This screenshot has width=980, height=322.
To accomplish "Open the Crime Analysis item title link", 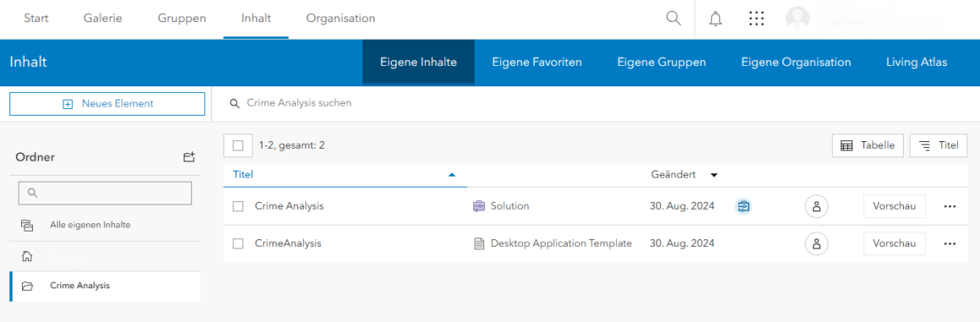I will click(x=290, y=205).
